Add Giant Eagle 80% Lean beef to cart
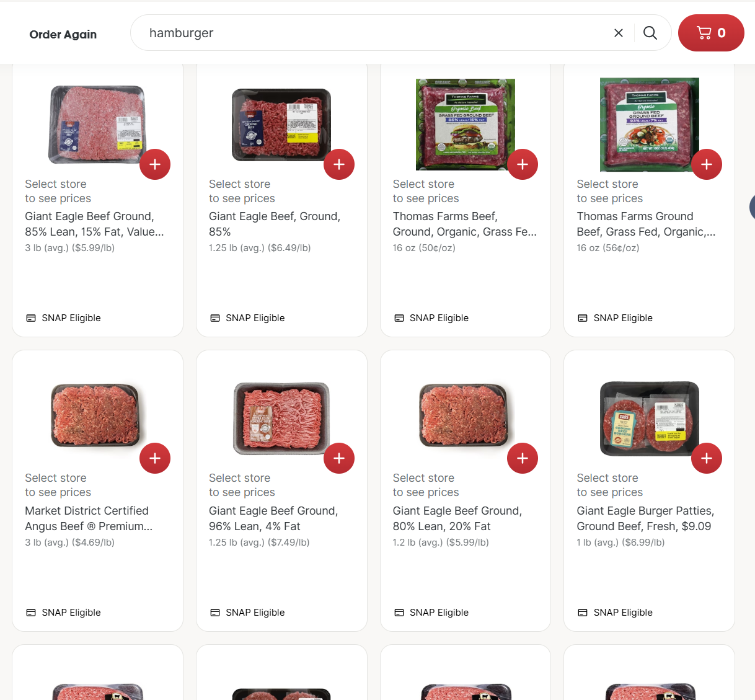This screenshot has height=700, width=755. click(523, 458)
